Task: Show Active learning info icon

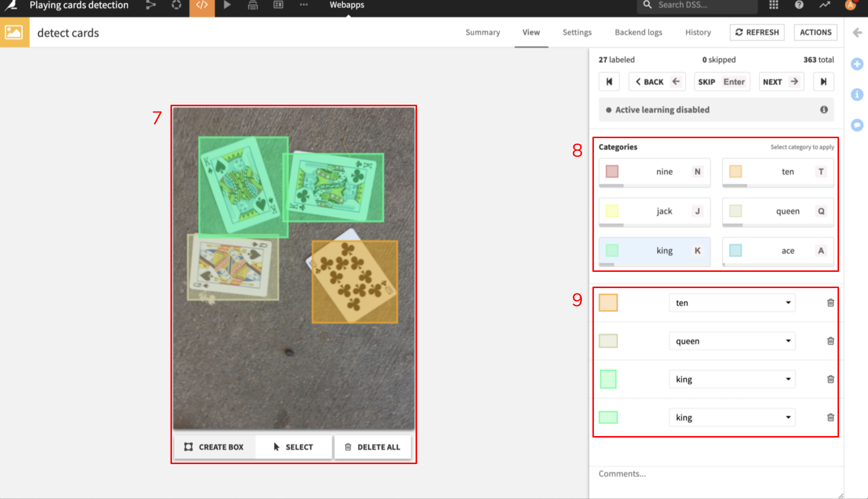Action: pos(824,110)
